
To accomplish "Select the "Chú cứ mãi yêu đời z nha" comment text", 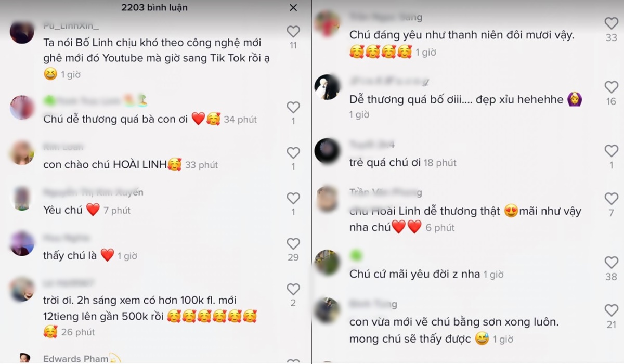I will click(414, 274).
